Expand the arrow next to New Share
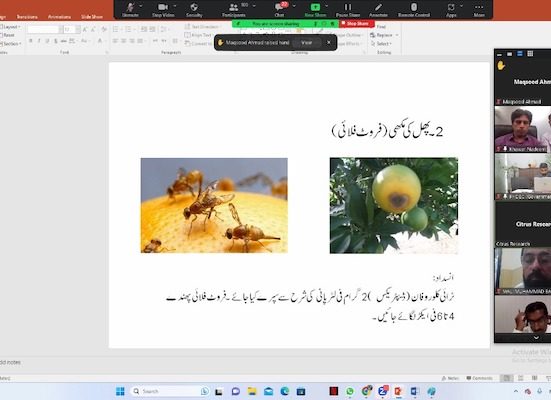Viewport: 551px width, 400px height. 326,6
